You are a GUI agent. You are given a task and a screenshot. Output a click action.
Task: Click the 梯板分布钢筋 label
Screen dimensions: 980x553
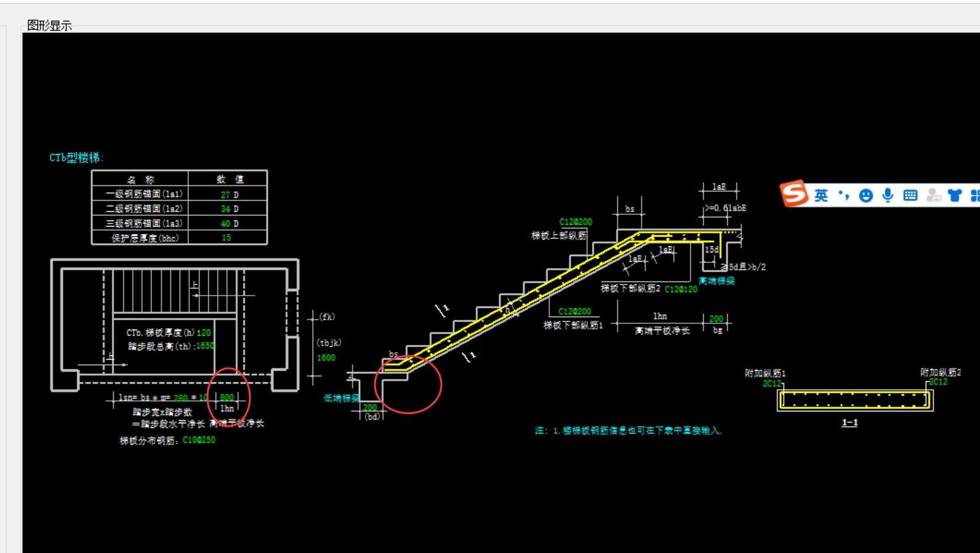(150, 440)
